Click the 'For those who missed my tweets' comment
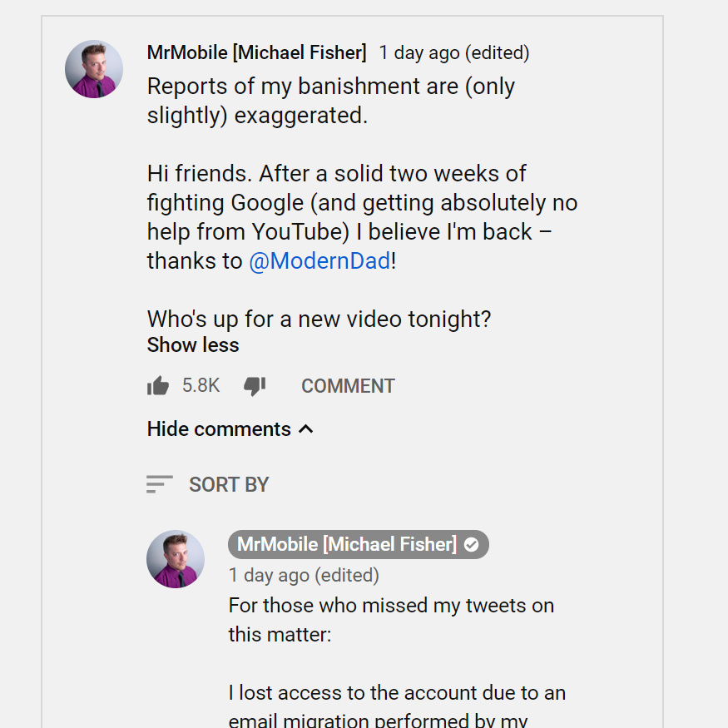Viewport: 728px width, 728px height. click(391, 620)
